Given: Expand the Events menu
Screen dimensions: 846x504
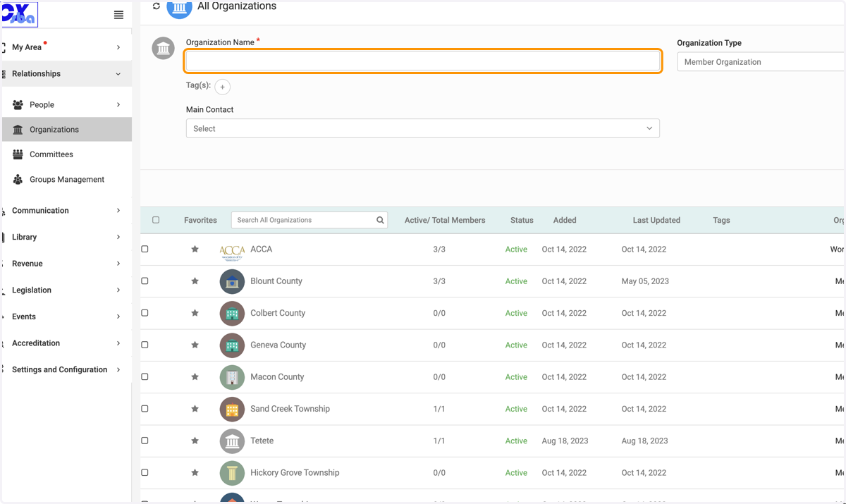Looking at the screenshot, I should point(66,316).
